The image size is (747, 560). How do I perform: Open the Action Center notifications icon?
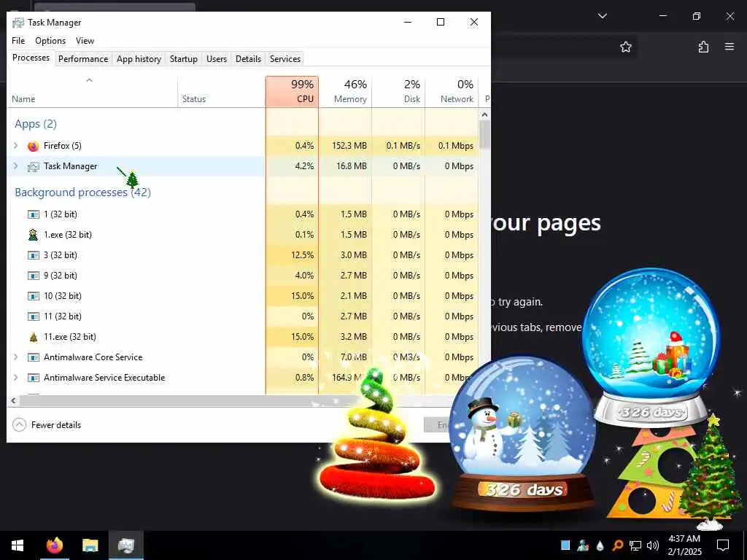point(723,545)
